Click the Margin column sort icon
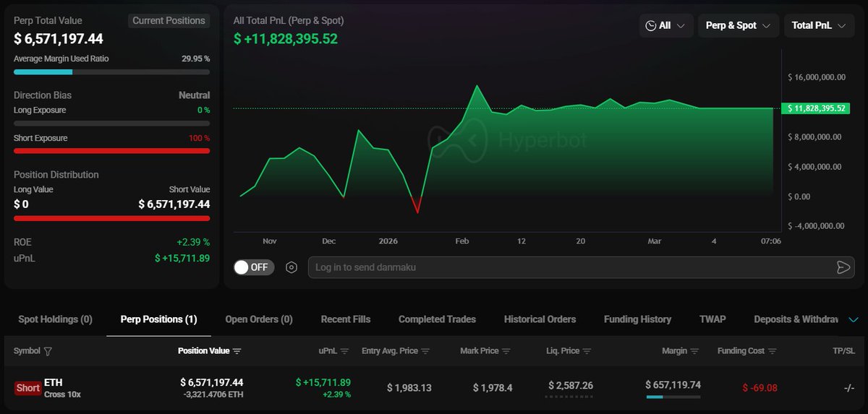The image size is (868, 414). pos(694,351)
